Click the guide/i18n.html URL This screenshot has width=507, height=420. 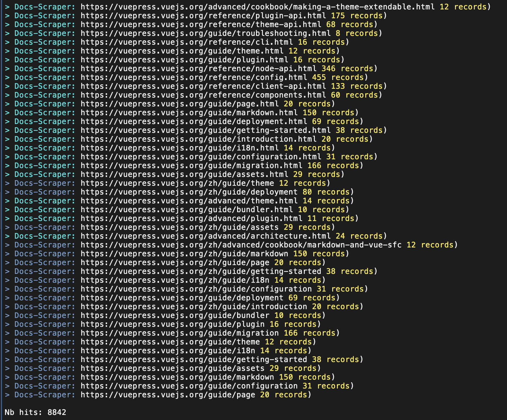[x=180, y=148]
